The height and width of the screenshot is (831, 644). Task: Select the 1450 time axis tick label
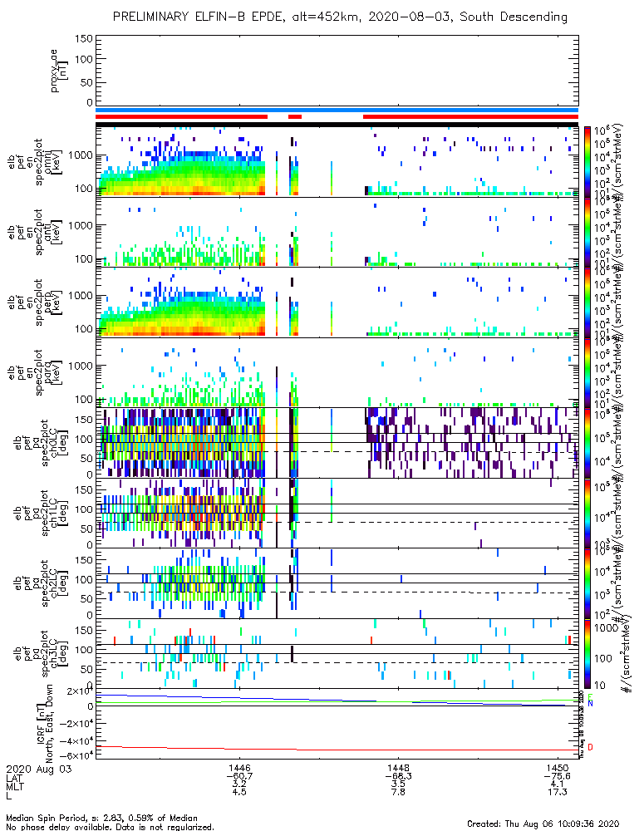tap(557, 768)
